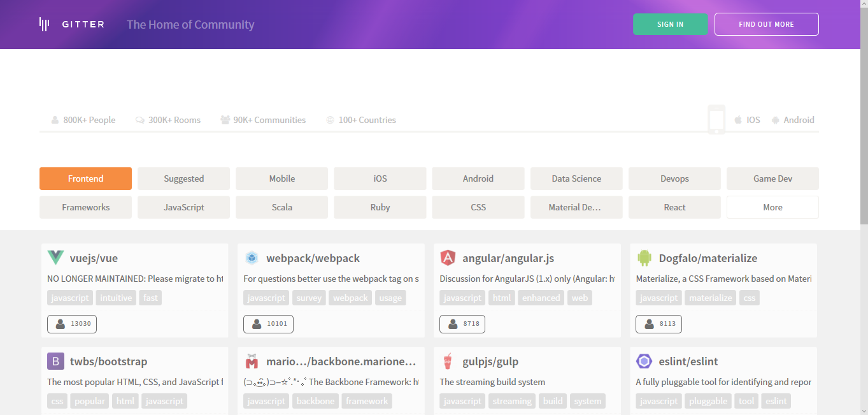Click the backbone tag on marionette card
868x415 pixels.
315,401
